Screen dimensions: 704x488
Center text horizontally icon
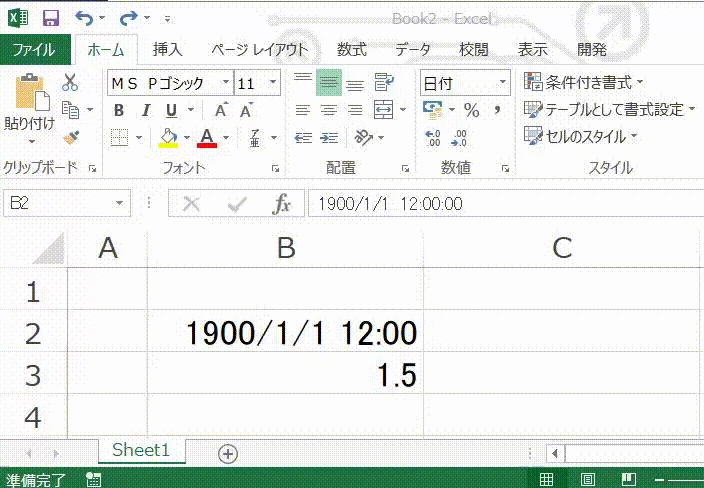click(329, 110)
